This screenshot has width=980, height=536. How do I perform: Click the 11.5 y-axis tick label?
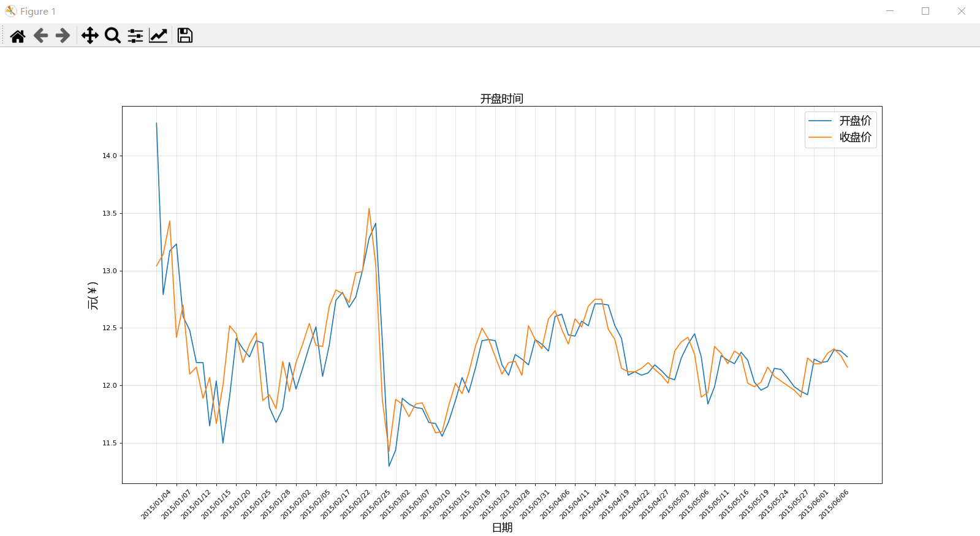tap(110, 443)
